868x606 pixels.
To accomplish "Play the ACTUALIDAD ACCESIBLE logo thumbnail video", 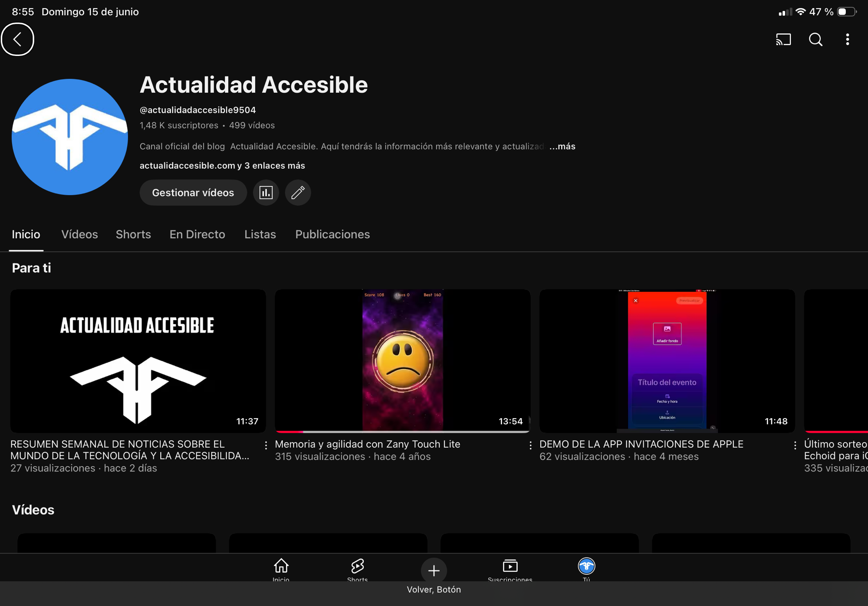I will (138, 361).
